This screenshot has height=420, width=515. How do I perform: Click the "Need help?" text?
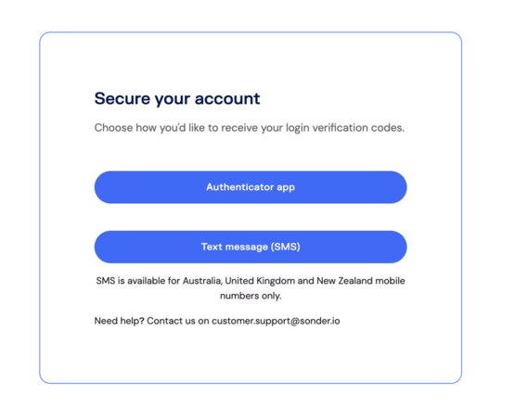point(119,321)
